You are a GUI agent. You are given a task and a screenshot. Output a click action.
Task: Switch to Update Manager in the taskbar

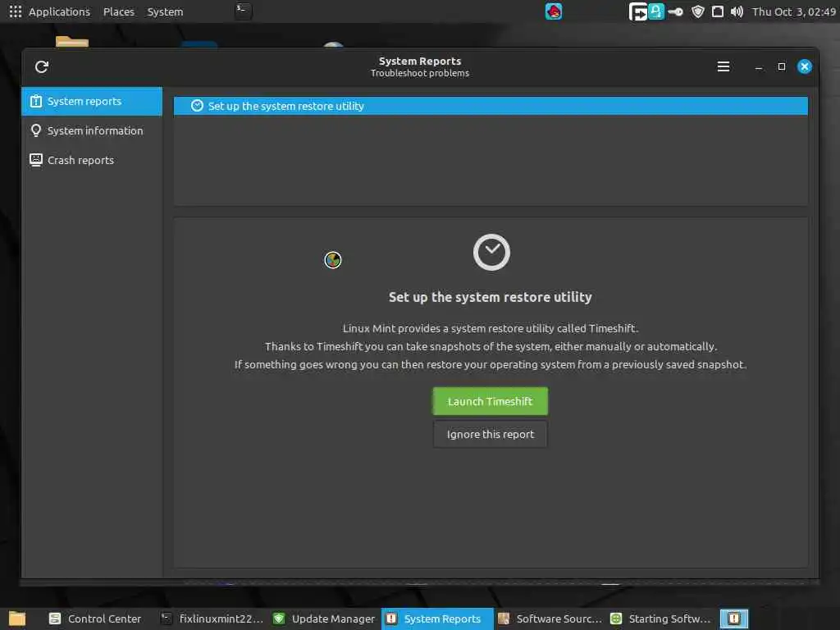coord(323,619)
